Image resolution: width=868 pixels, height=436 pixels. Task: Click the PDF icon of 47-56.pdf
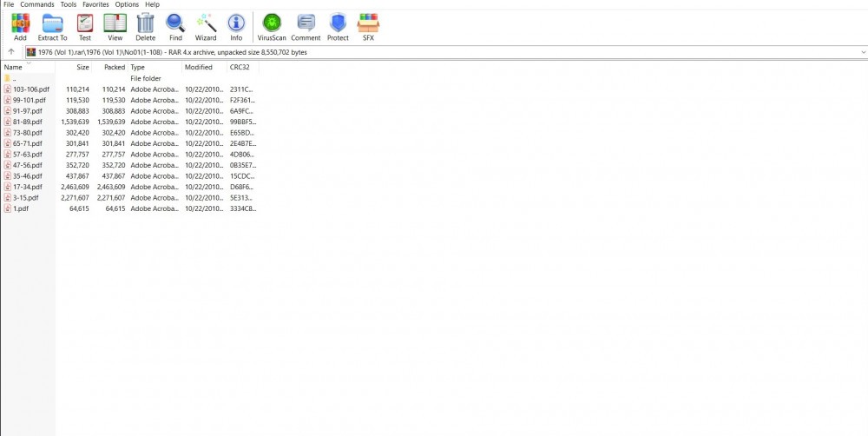click(8, 165)
